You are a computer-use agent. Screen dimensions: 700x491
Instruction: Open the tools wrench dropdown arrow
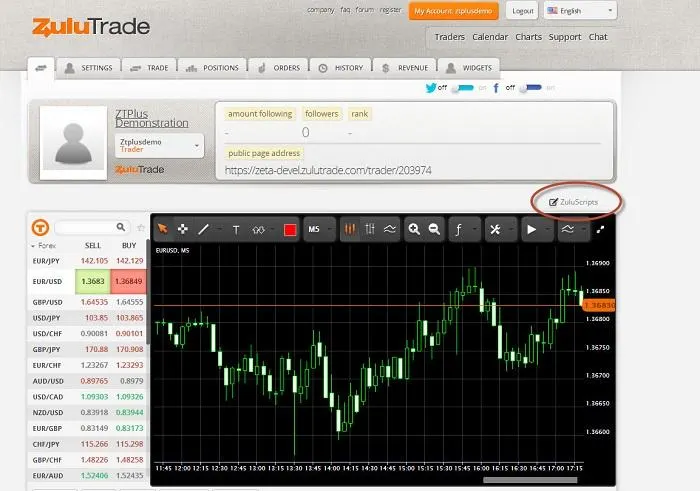click(511, 229)
